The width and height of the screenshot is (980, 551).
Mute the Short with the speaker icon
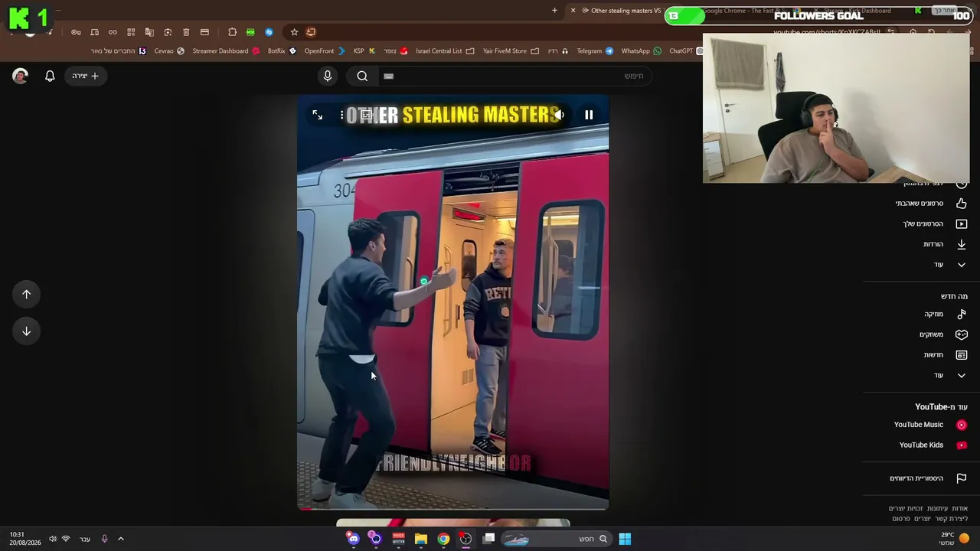point(560,115)
